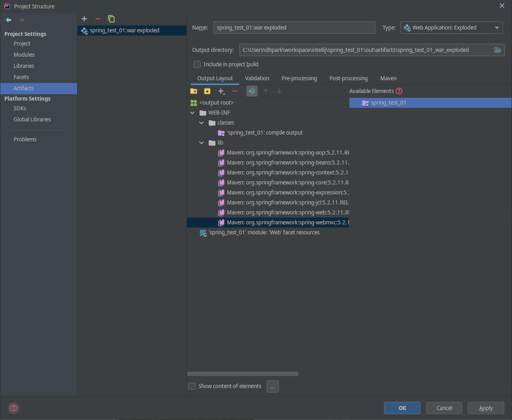The image size is (512, 420).
Task: Copy the selected artifact
Action: 111,19
